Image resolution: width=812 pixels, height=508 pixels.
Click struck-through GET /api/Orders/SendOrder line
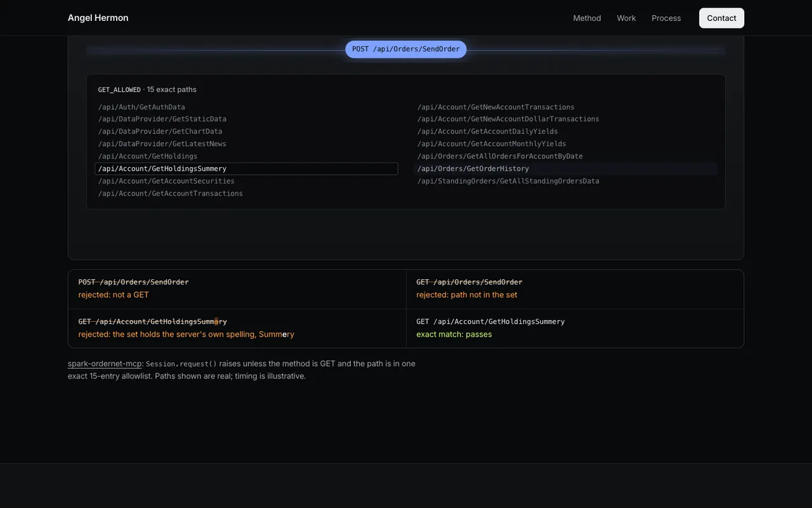tap(469, 282)
